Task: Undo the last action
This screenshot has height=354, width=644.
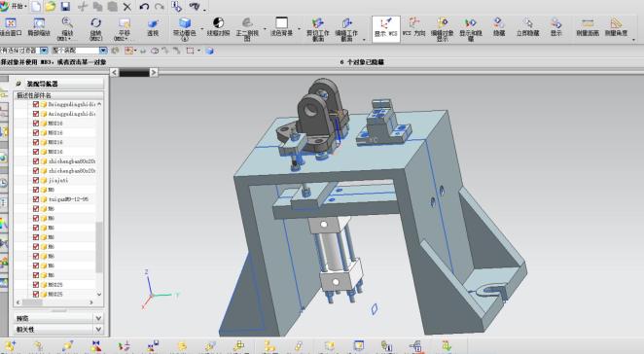Action: click(144, 6)
